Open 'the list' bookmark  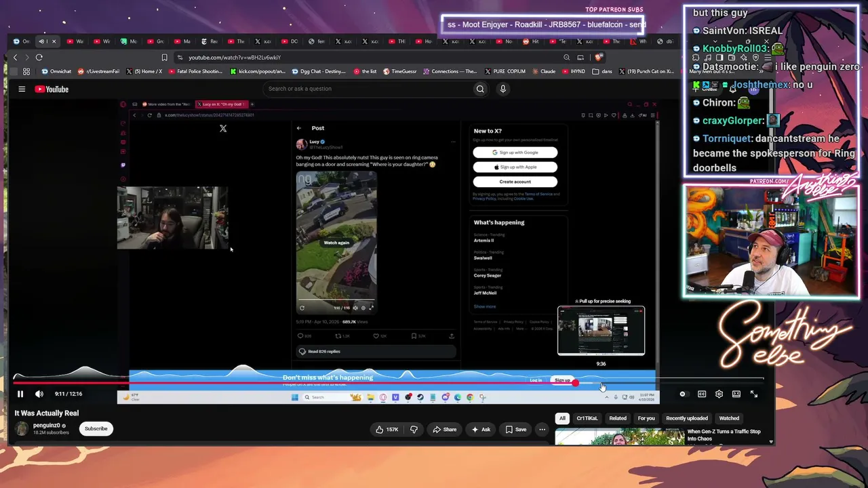(x=365, y=71)
